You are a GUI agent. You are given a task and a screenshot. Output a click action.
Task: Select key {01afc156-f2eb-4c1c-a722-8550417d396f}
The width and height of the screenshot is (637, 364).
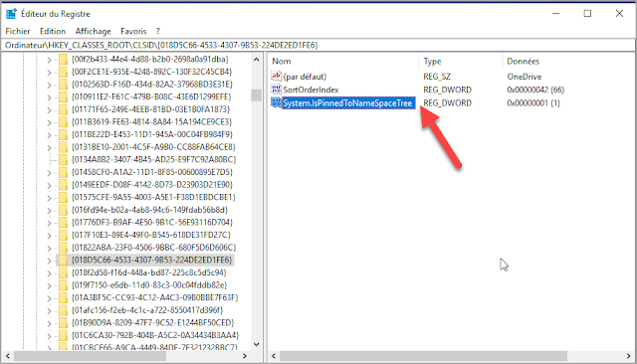pos(147,310)
